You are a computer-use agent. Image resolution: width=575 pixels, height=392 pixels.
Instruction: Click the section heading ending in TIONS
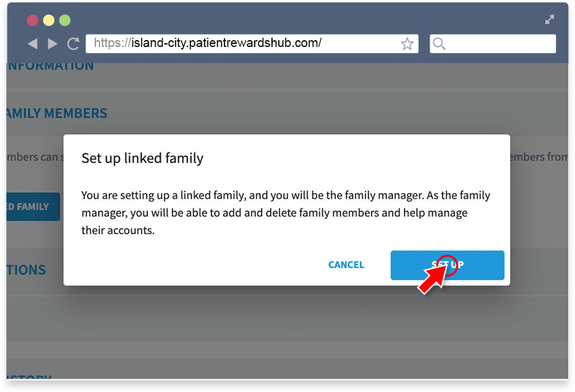[x=26, y=270]
